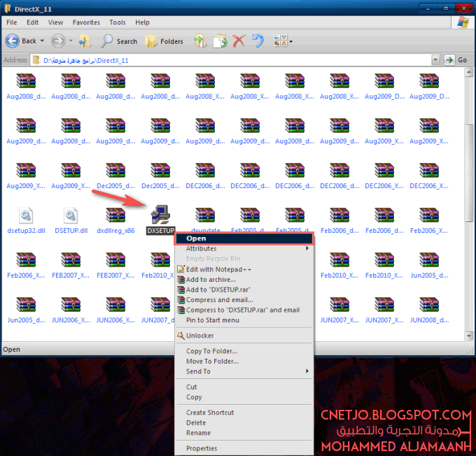476x456 pixels.
Task: Expand the Send To submenu
Action: 244,371
